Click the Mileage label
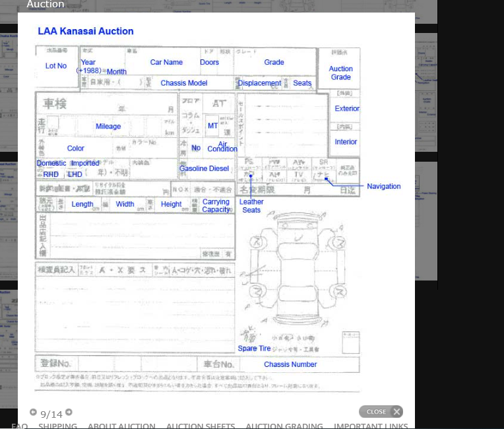Screen dimensions: 504x429 pyautogui.click(x=108, y=126)
